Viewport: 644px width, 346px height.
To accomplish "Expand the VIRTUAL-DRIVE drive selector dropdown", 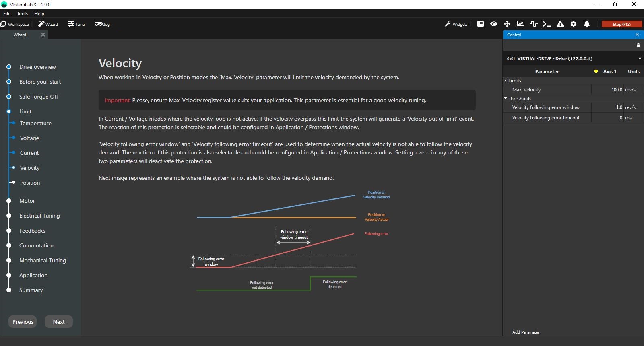I will tap(640, 58).
